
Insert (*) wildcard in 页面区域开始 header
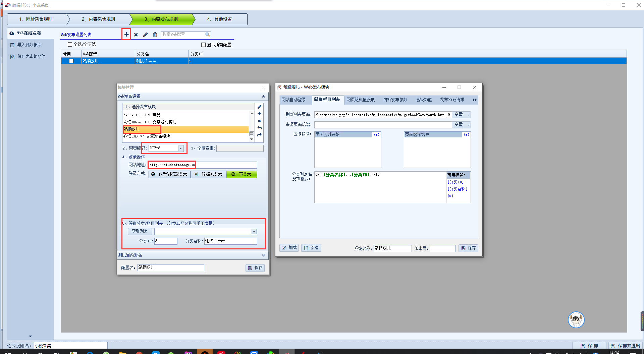pyautogui.click(x=377, y=134)
